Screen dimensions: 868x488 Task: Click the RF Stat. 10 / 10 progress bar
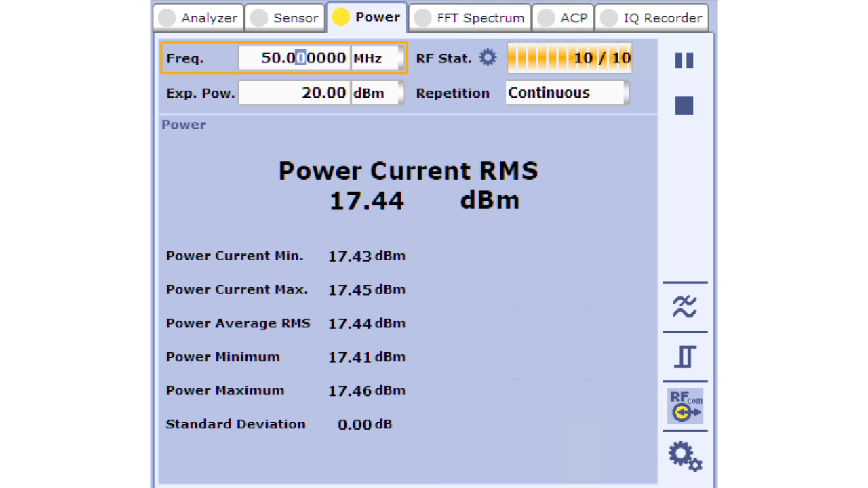[x=570, y=58]
